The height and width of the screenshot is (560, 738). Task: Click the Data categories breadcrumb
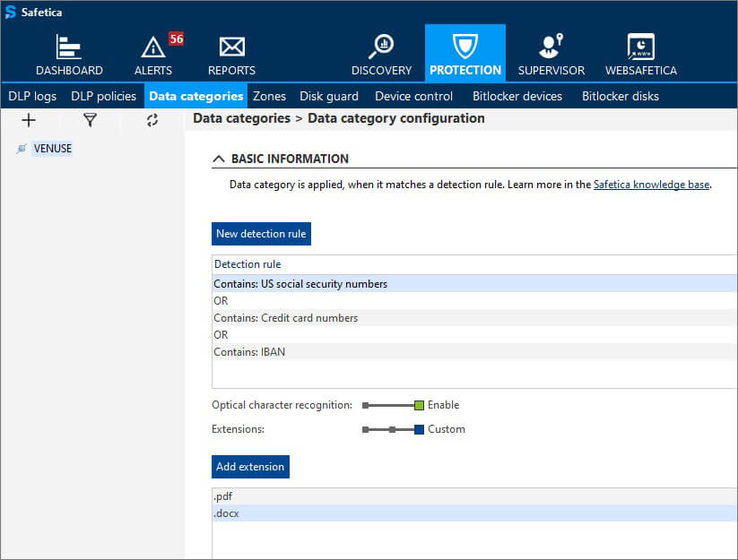241,118
